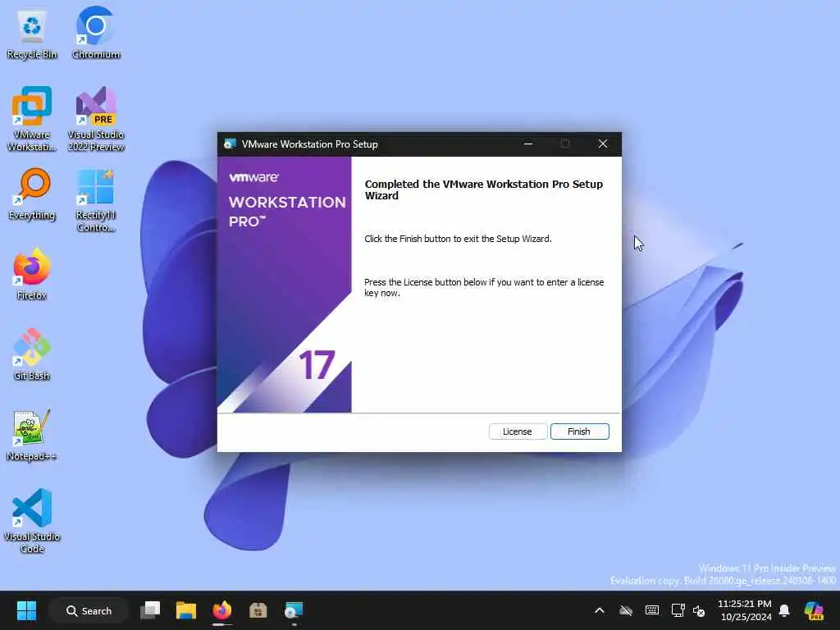Select the Everything search desktop icon
840x630 pixels.
[x=32, y=194]
